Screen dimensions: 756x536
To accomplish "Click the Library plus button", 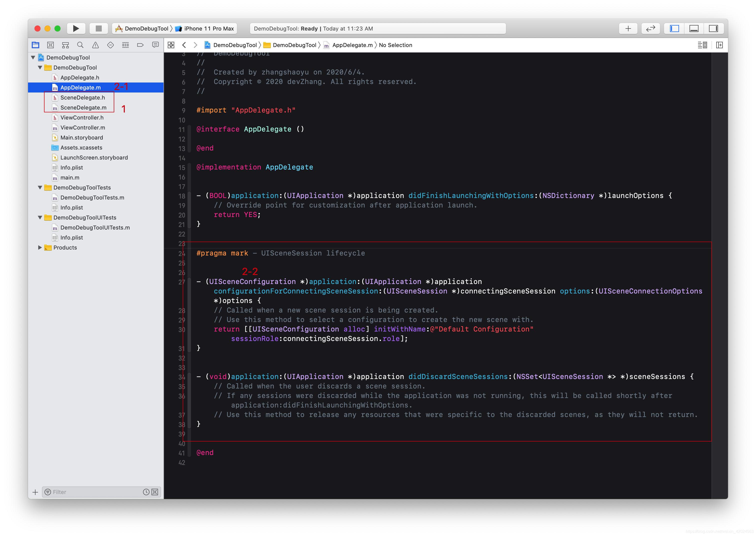I will [x=628, y=28].
